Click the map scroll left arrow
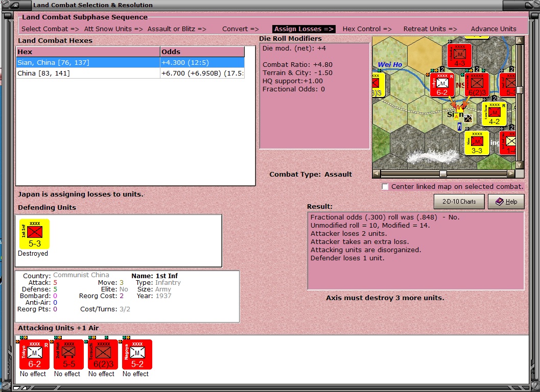Image resolution: width=540 pixels, height=392 pixels. 377,174
